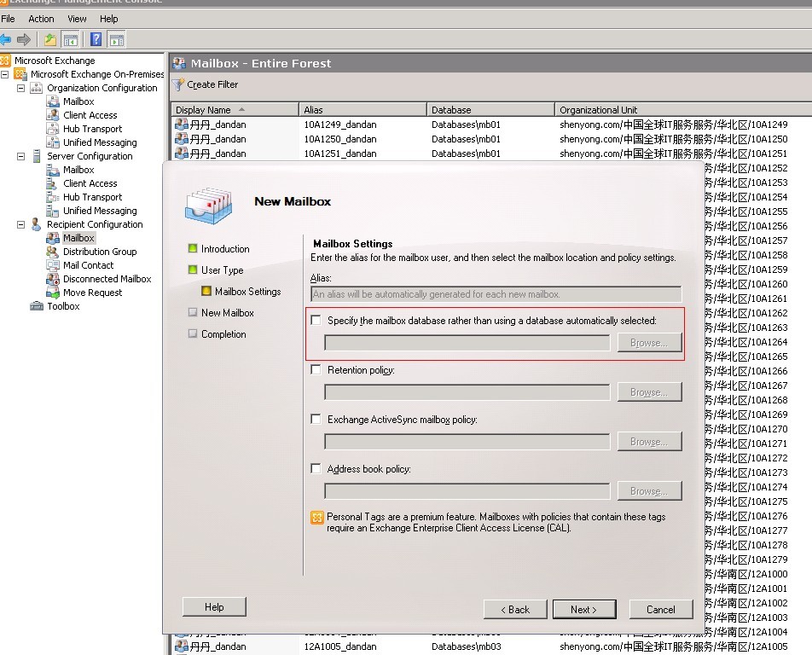Click the Up one level folder icon

[x=50, y=39]
